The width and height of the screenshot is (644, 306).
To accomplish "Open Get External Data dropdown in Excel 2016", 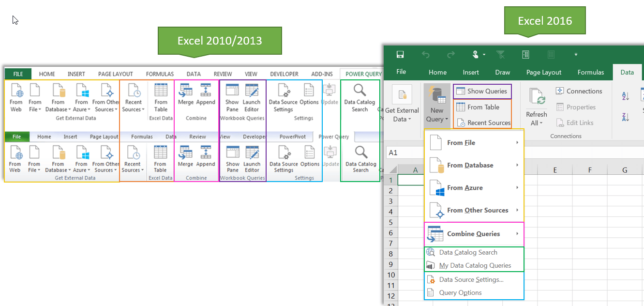I will click(x=402, y=105).
